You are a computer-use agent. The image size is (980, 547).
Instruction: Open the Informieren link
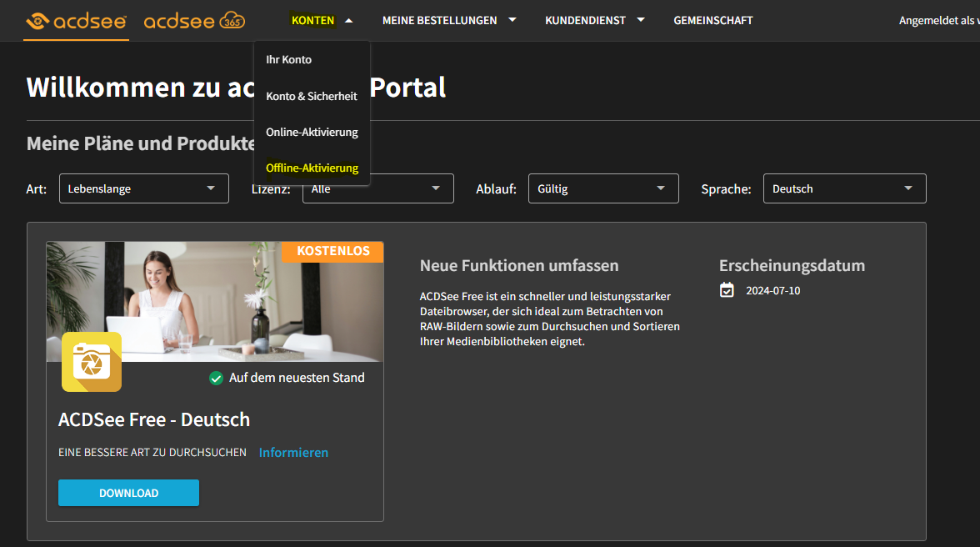[293, 453]
